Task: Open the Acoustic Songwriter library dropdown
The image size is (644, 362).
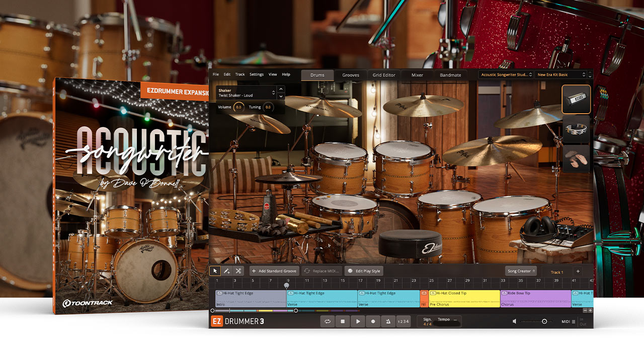Action: [506, 75]
